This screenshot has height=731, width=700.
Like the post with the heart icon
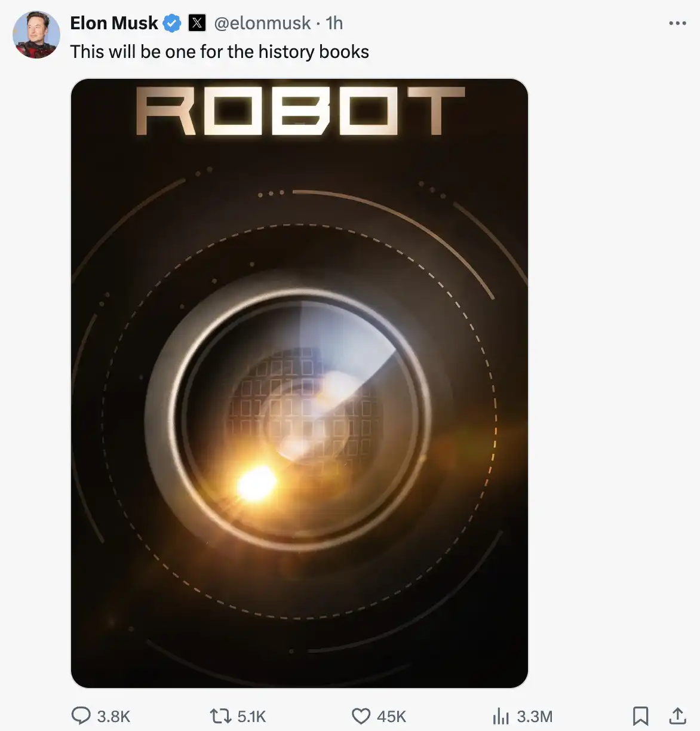click(361, 715)
